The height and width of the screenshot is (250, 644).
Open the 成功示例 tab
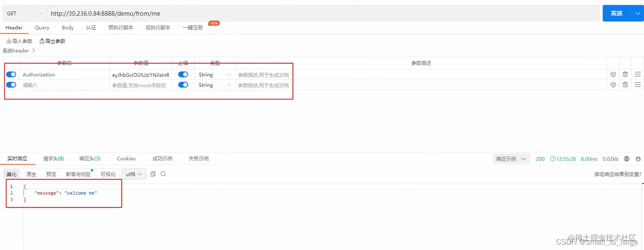click(x=162, y=158)
